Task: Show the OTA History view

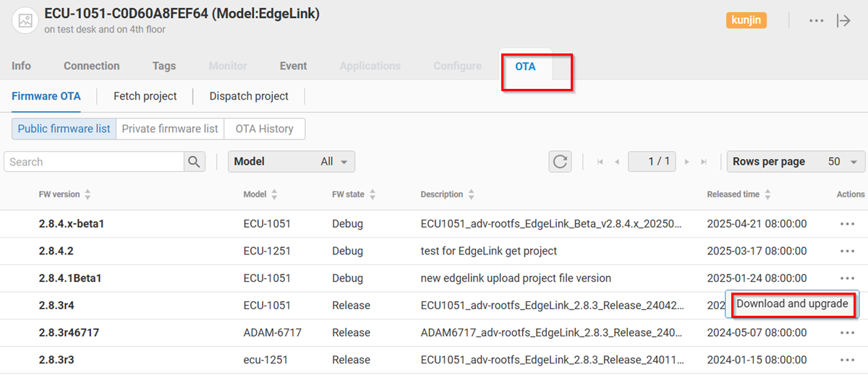Action: click(x=265, y=129)
